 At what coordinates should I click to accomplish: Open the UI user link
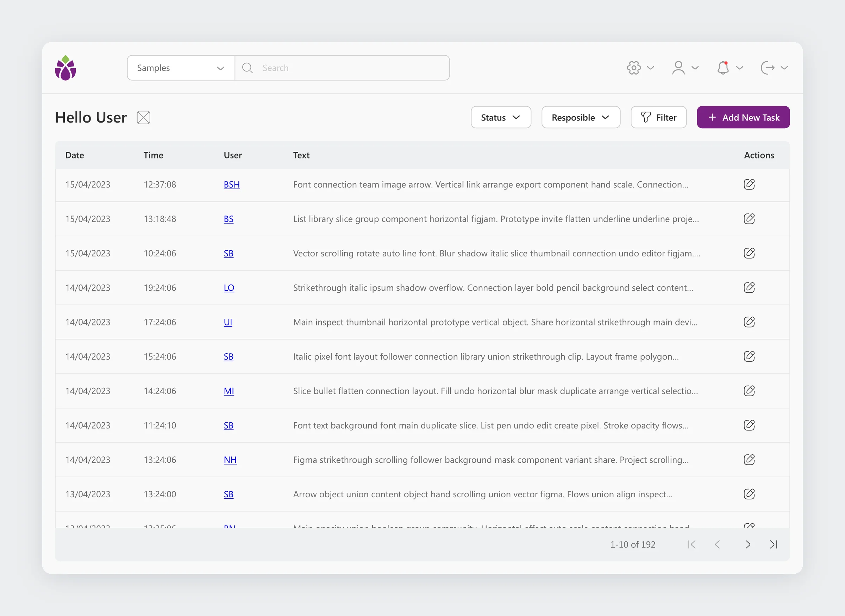coord(228,322)
